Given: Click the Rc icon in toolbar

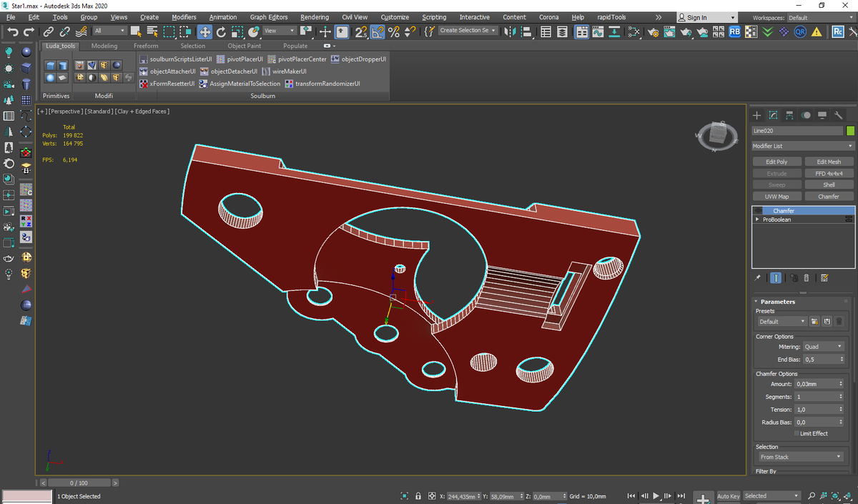Looking at the screenshot, I should click(x=838, y=31).
